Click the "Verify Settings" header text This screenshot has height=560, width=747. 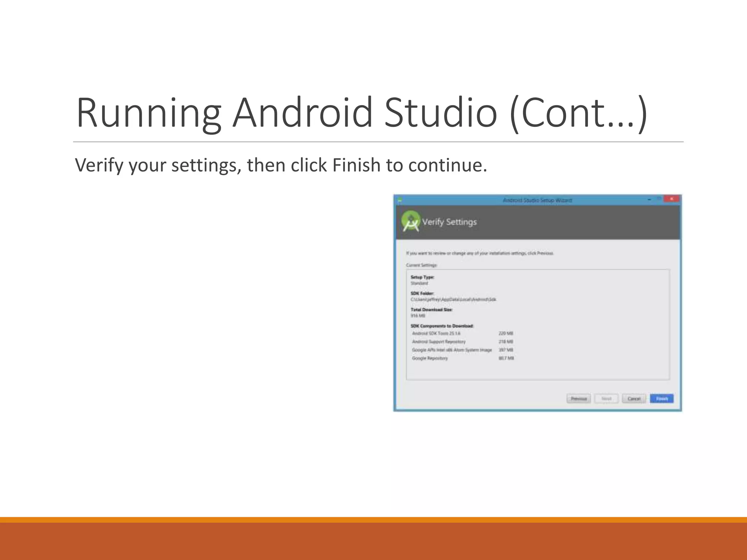pos(449,222)
